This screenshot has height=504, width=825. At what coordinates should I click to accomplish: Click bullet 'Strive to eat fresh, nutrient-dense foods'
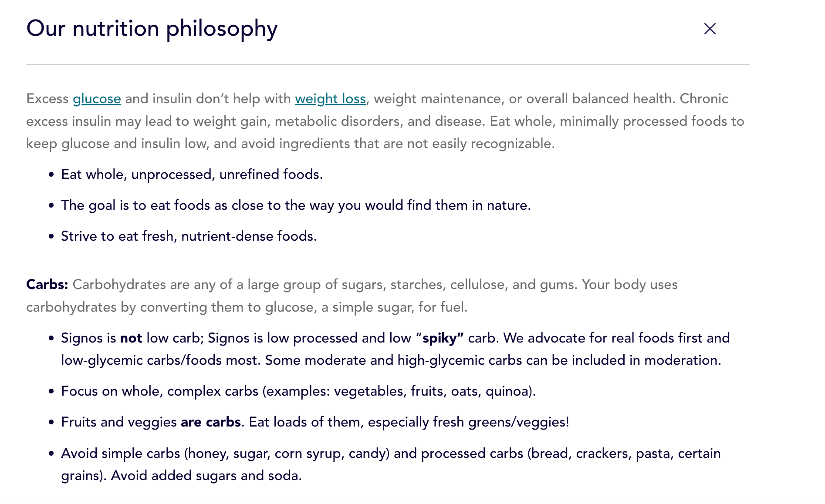pos(189,236)
